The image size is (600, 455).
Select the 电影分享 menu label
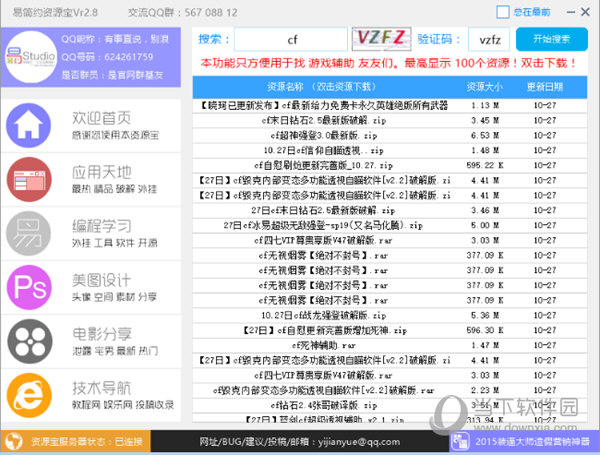[102, 334]
